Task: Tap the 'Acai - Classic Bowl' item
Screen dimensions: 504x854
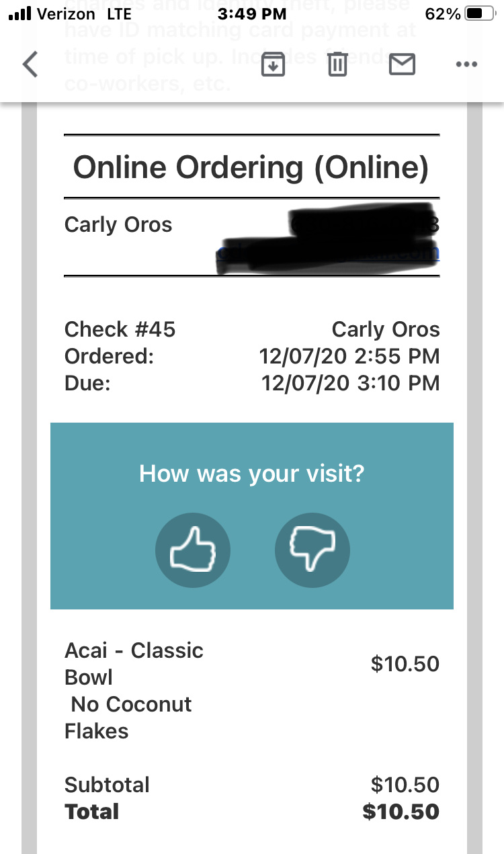Action: (134, 664)
